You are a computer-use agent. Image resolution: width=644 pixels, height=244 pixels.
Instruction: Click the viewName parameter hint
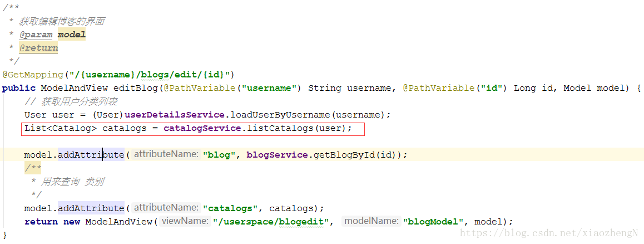(x=185, y=221)
